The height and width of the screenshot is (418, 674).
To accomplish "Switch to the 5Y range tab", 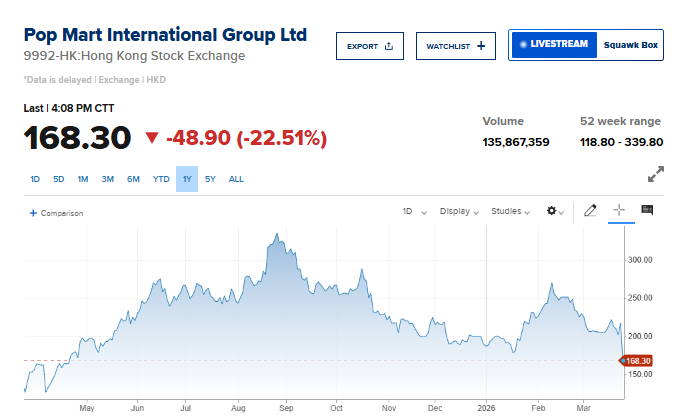I will click(210, 179).
